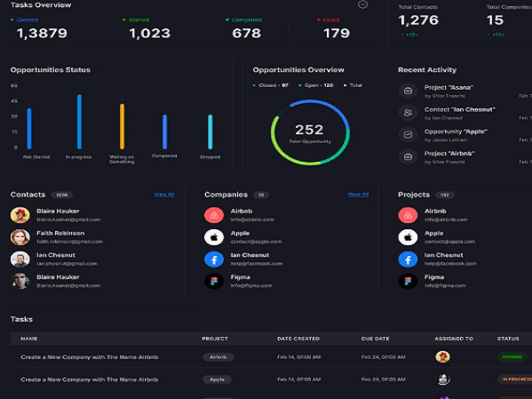Select the yellow Waiting on Something bar

pyautogui.click(x=122, y=127)
